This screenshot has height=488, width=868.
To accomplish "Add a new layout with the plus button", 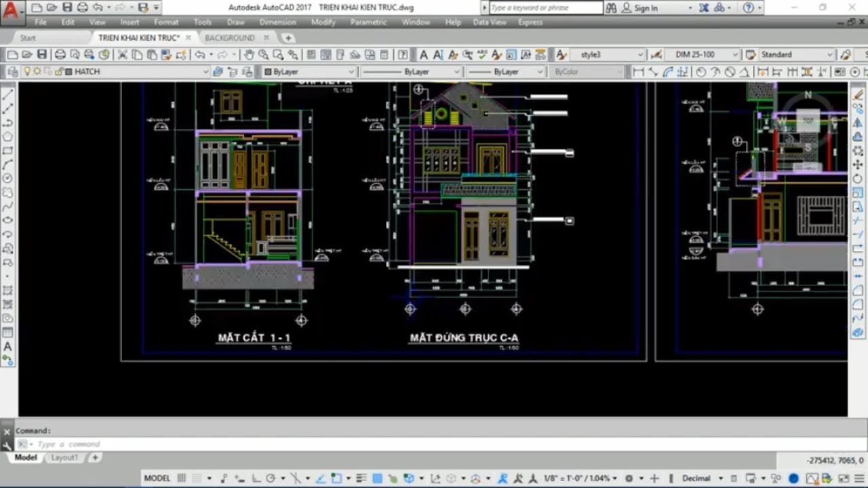I will [x=95, y=457].
